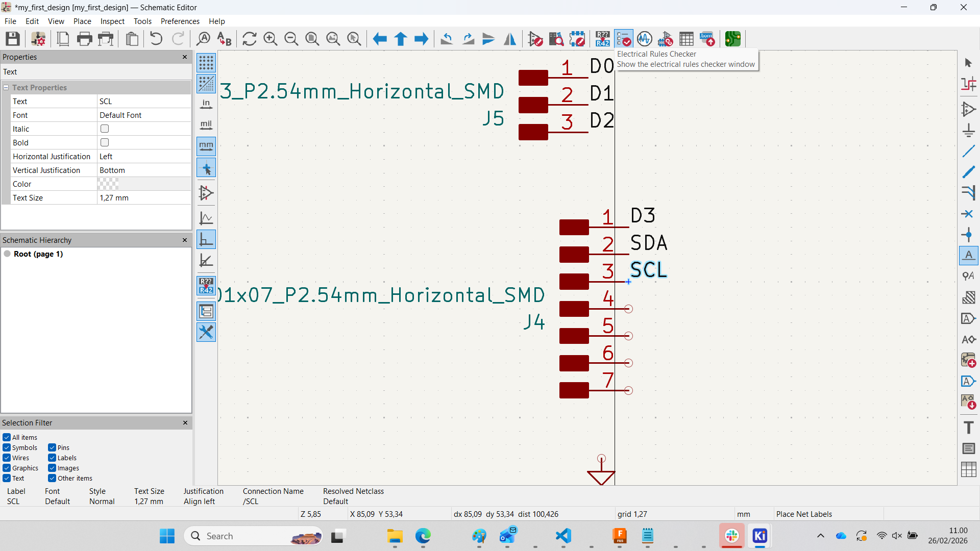The width and height of the screenshot is (980, 551).
Task: Click the Undo arrow icon
Action: point(156,39)
